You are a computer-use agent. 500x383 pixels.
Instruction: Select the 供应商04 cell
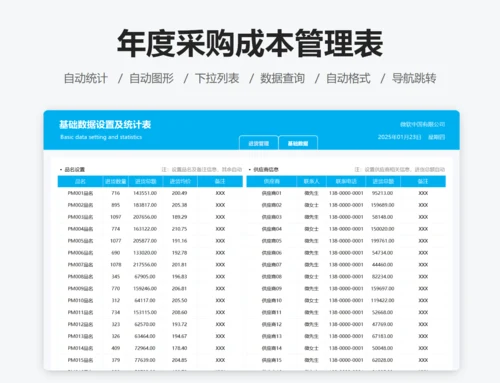pyautogui.click(x=272, y=229)
